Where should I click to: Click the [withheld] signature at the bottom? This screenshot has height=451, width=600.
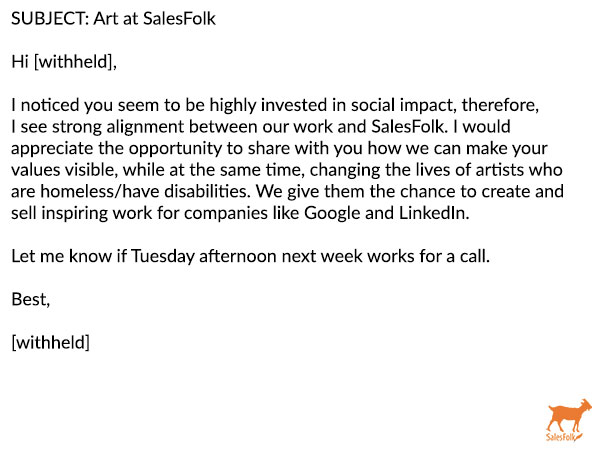(51, 342)
